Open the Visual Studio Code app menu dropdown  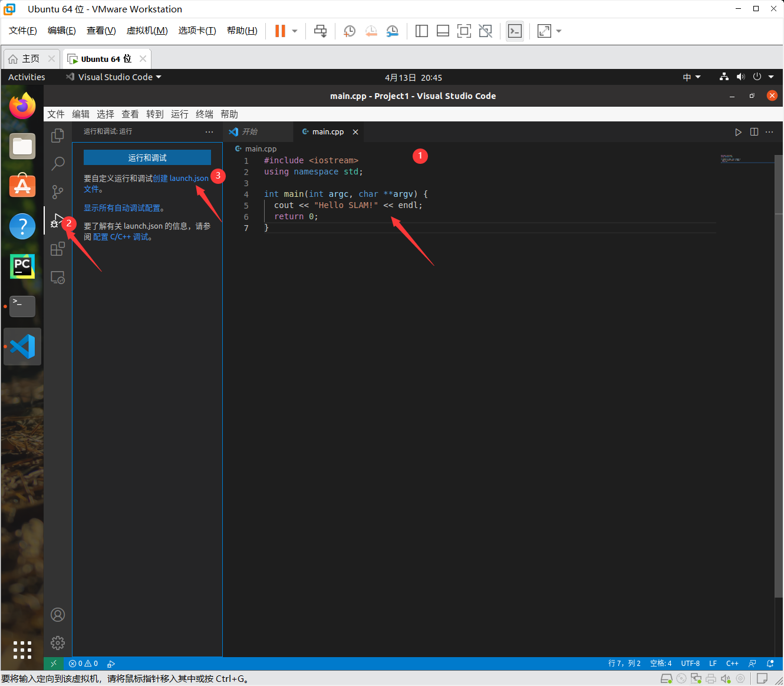click(113, 77)
